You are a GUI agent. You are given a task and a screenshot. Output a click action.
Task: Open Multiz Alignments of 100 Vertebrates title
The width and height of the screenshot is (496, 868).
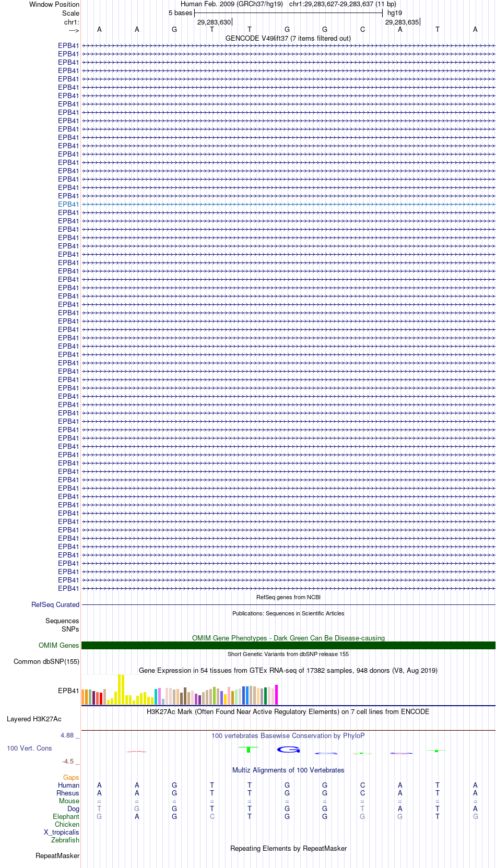click(288, 770)
